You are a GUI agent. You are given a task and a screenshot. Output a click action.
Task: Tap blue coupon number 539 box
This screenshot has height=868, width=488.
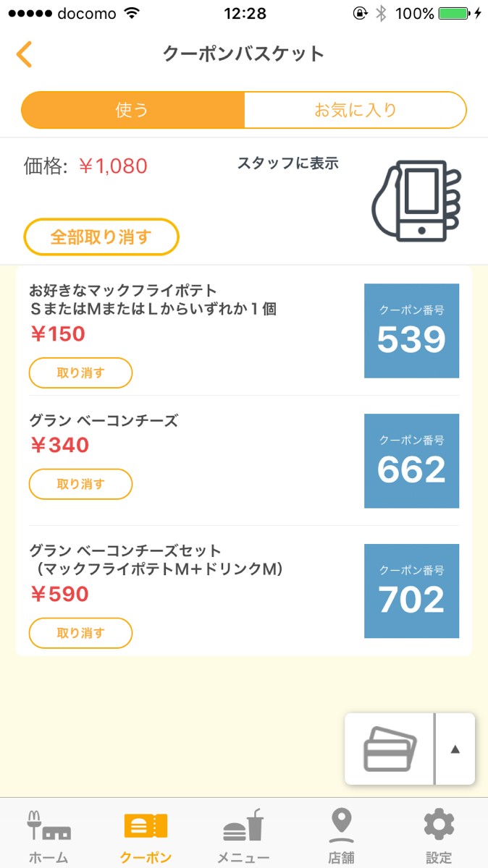411,331
